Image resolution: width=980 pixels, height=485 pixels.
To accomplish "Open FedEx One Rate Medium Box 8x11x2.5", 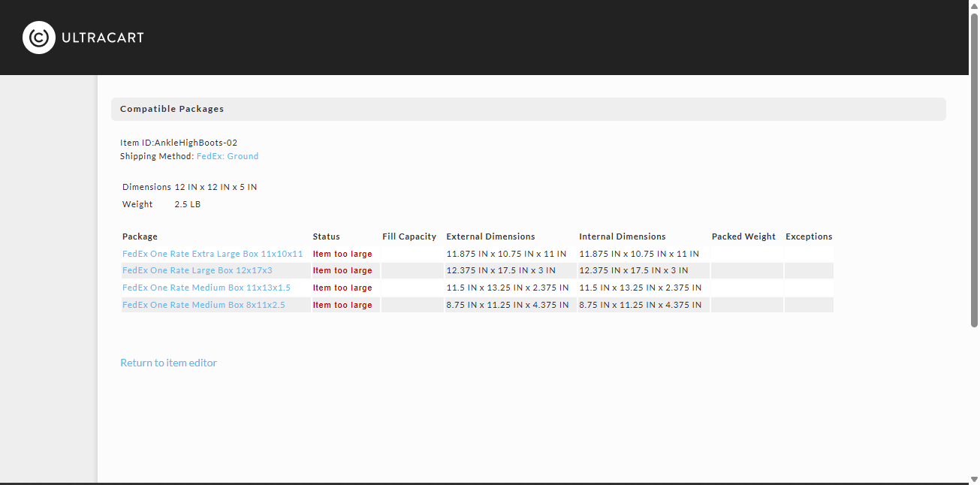I will 204,305.
